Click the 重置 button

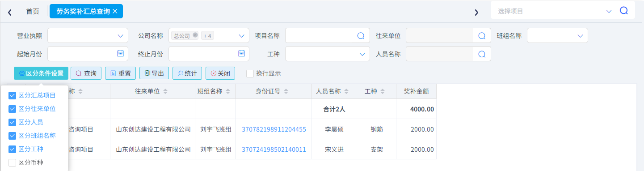pyautogui.click(x=120, y=73)
